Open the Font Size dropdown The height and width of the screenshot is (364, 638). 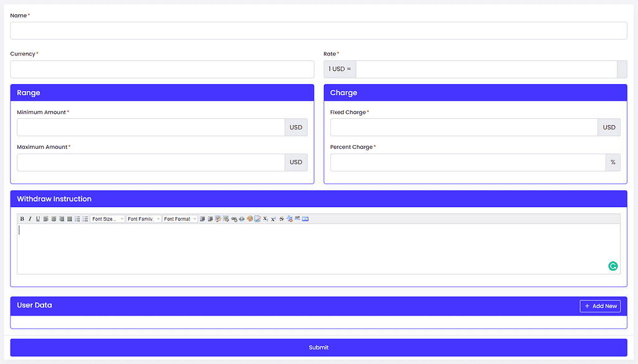point(108,219)
